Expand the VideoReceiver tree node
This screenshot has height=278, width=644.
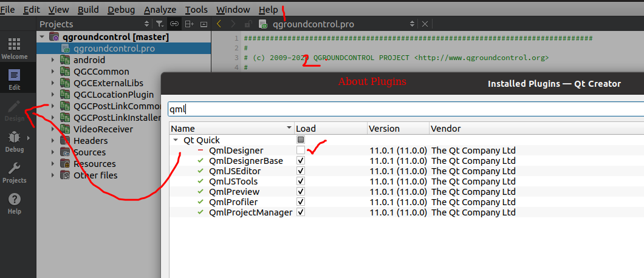(53, 129)
